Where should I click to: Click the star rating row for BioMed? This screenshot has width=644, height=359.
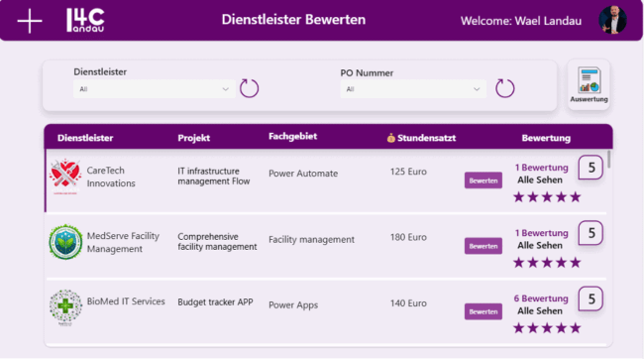click(x=547, y=327)
